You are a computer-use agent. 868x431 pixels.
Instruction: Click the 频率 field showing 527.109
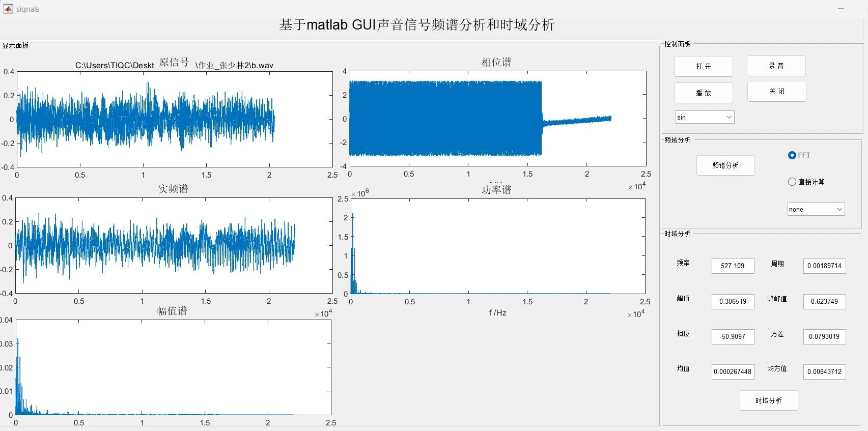[x=733, y=266]
